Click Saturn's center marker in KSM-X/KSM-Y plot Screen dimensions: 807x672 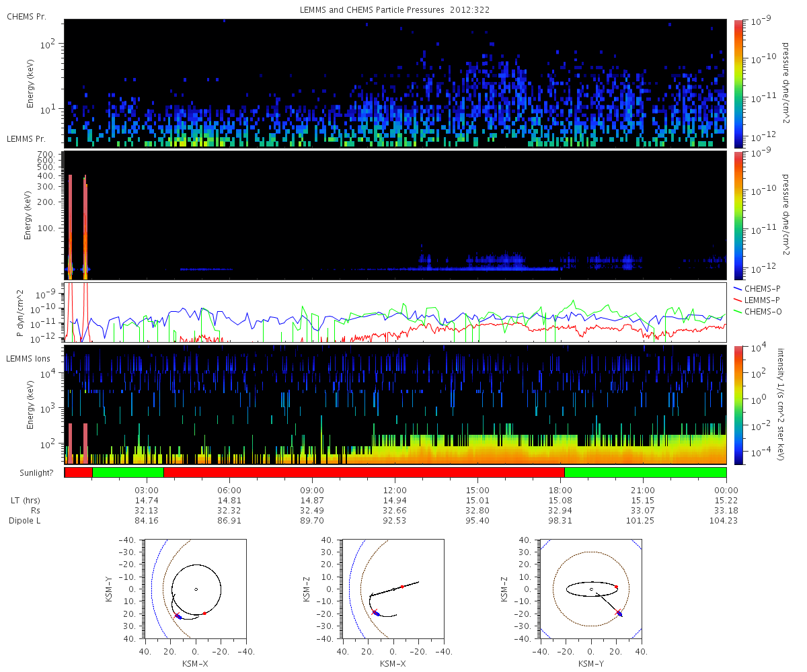click(196, 589)
